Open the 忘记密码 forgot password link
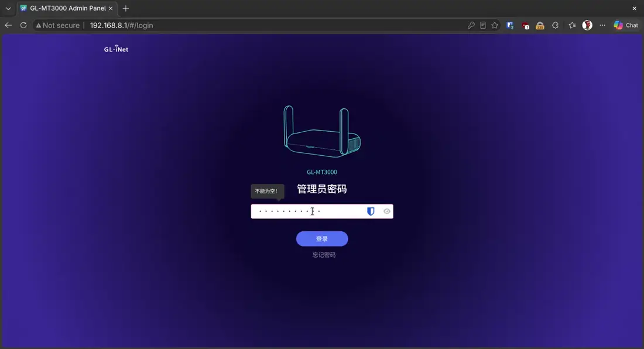 [324, 255]
